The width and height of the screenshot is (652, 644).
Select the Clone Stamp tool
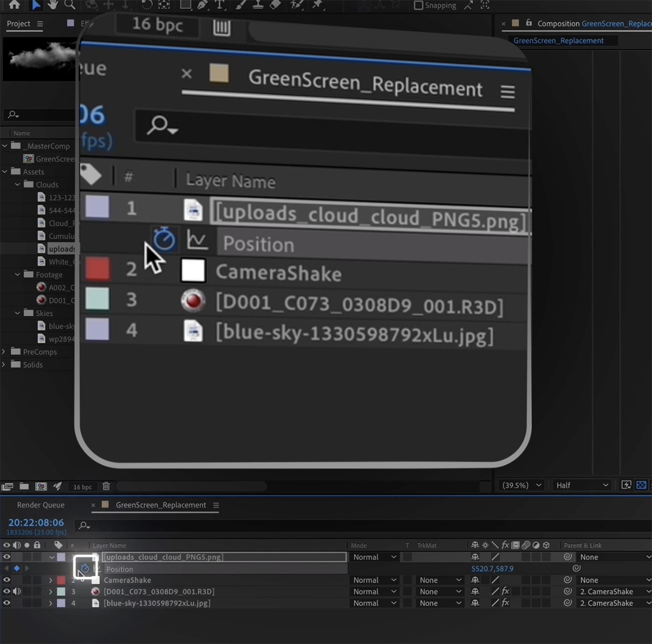point(258,5)
